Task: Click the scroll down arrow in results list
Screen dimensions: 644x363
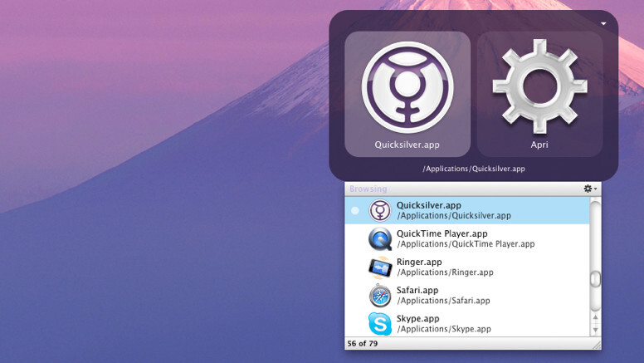Action: coord(595,330)
